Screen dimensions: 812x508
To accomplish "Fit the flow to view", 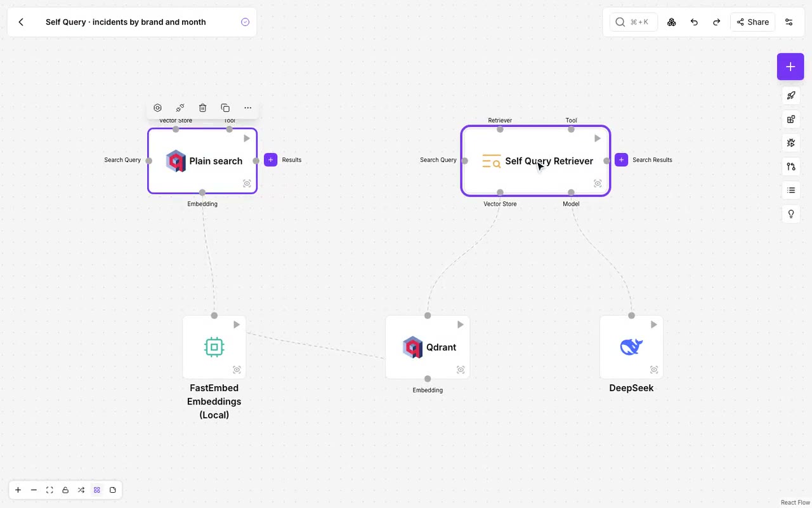I will click(x=49, y=490).
